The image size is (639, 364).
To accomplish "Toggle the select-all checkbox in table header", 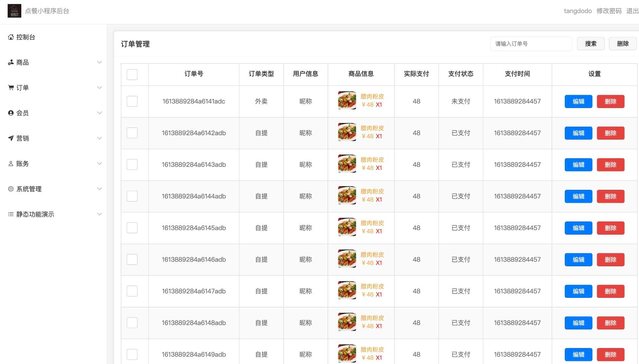I will pyautogui.click(x=132, y=74).
